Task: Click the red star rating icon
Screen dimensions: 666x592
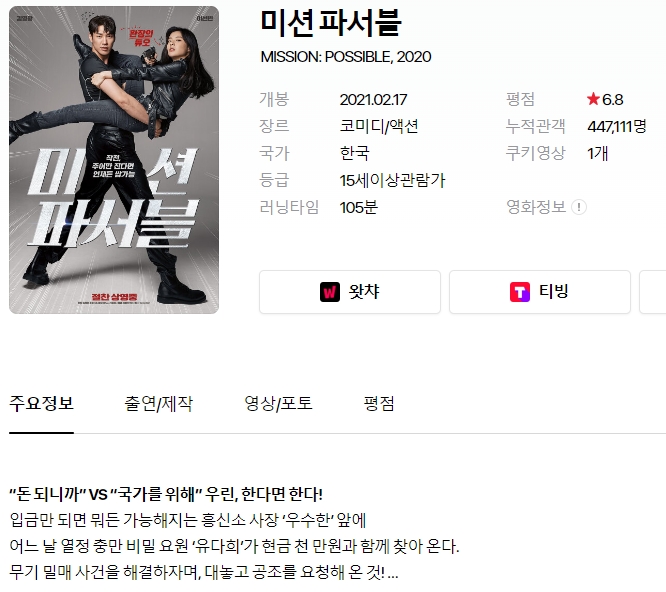Action: click(593, 99)
